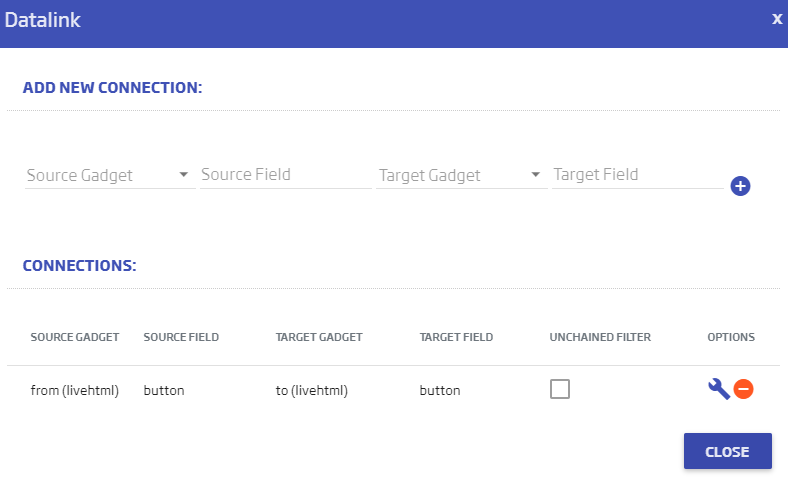Select the from (livehtml) row cell
This screenshot has height=488, width=788.
75,391
